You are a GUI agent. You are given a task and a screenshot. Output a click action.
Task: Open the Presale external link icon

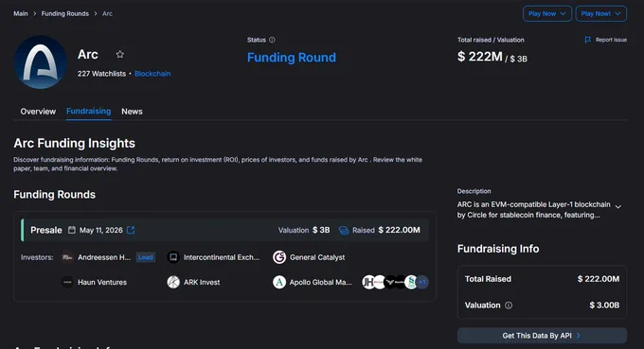131,230
